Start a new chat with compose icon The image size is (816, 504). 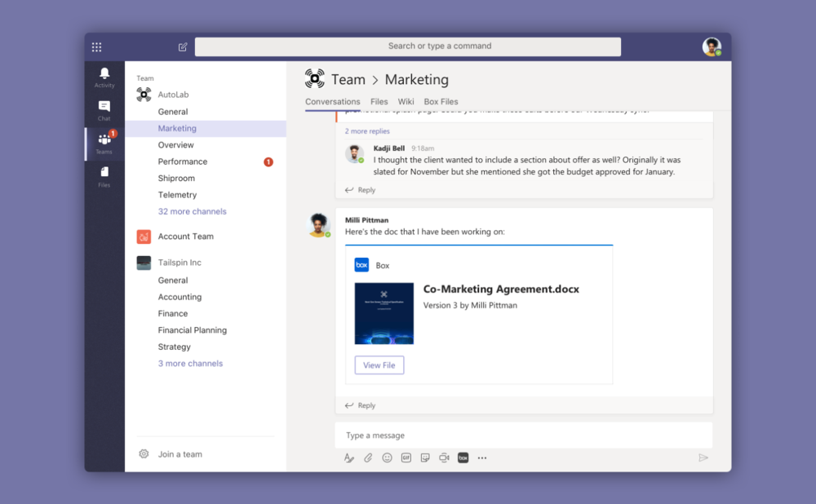(x=183, y=47)
